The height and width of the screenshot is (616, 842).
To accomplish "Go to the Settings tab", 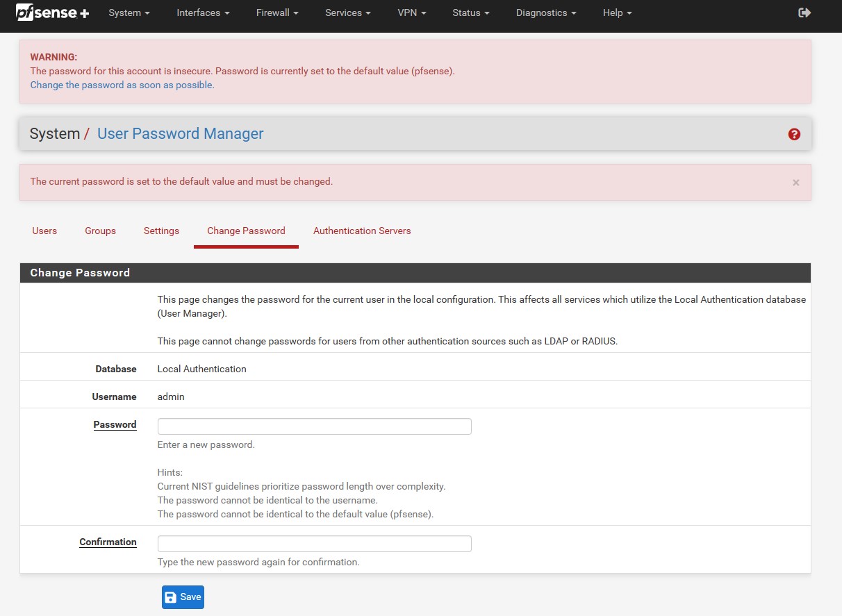I will [x=161, y=231].
